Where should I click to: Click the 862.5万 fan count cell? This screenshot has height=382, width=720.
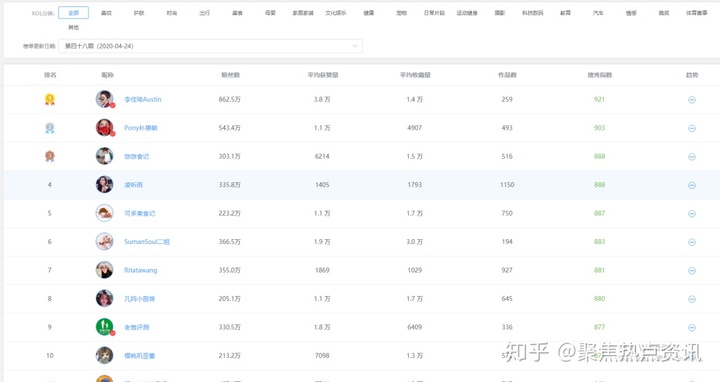click(x=230, y=99)
